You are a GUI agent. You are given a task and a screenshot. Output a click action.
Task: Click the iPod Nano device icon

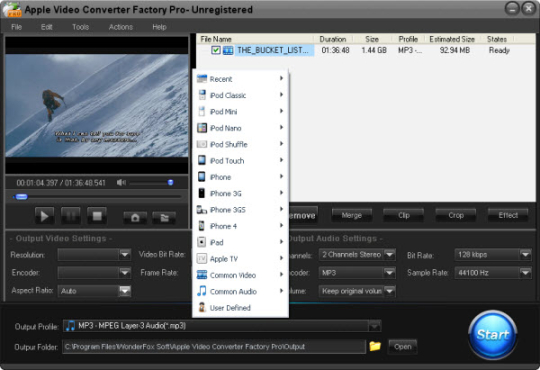click(x=202, y=128)
